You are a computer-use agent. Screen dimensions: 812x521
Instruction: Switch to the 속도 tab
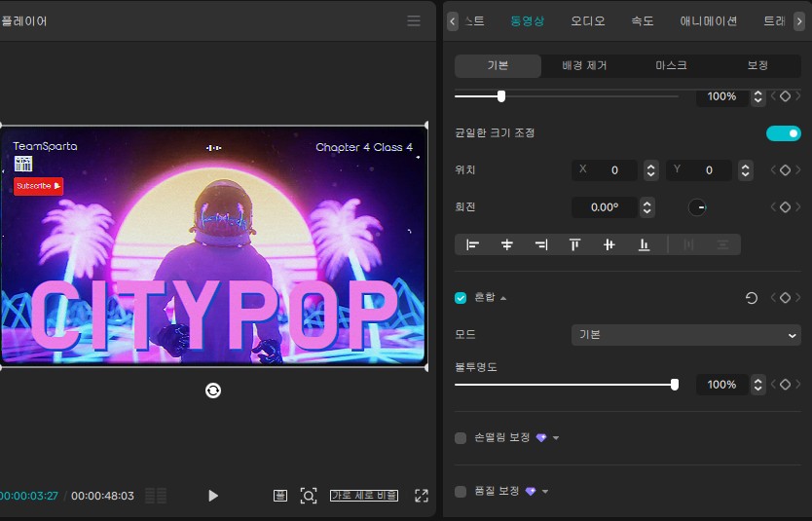click(643, 21)
